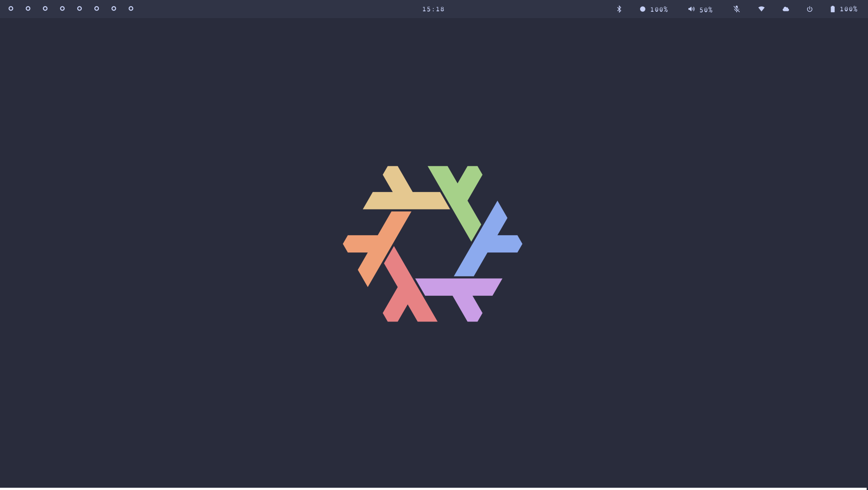Open the brightness indicator showing 100%
The image size is (868, 490).
point(643,9)
